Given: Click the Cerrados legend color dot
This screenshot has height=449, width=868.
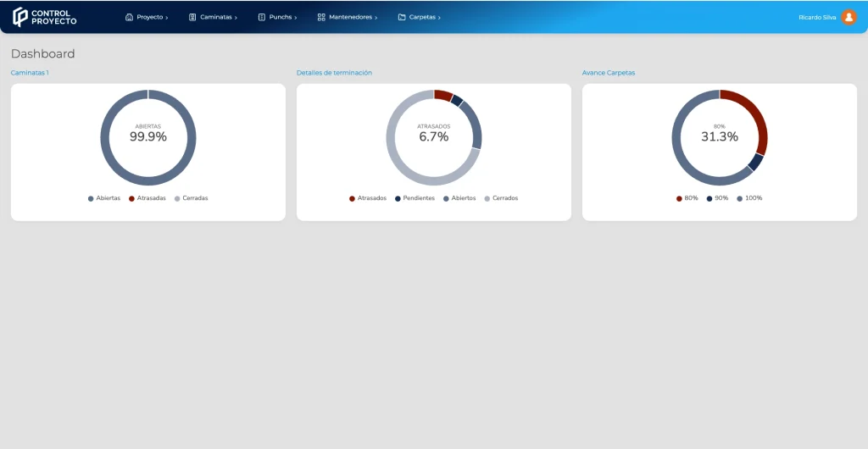Looking at the screenshot, I should tap(487, 198).
